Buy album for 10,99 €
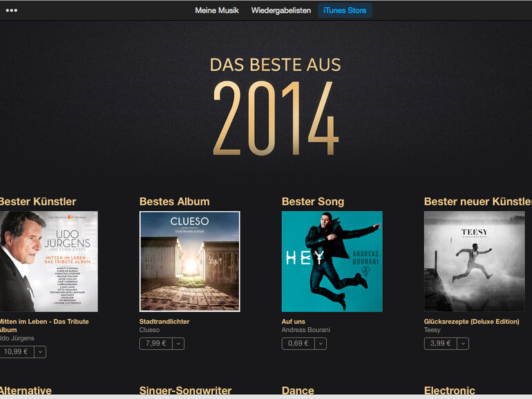The image size is (532, 399). tap(17, 352)
